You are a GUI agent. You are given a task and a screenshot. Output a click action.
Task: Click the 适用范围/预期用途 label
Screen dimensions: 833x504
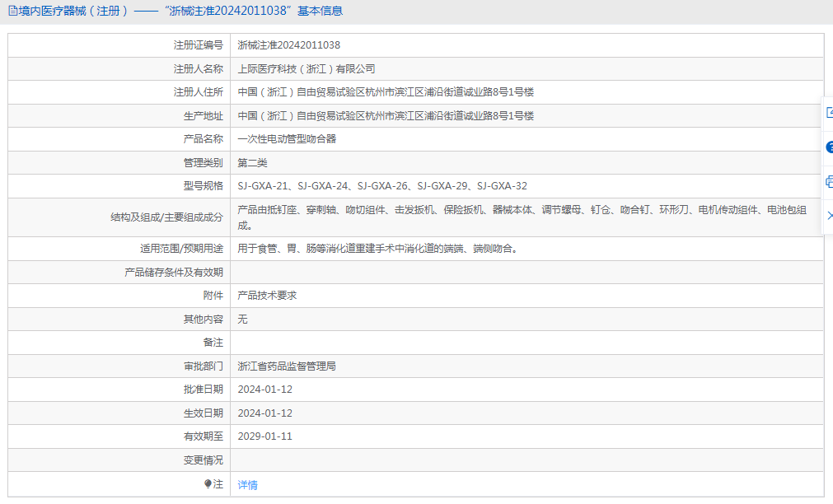coord(182,249)
